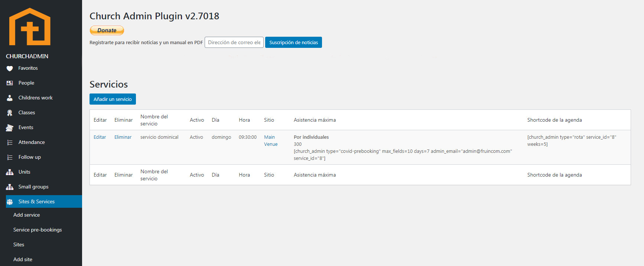
Task: Click the Events calendar icon
Action: tap(10, 128)
